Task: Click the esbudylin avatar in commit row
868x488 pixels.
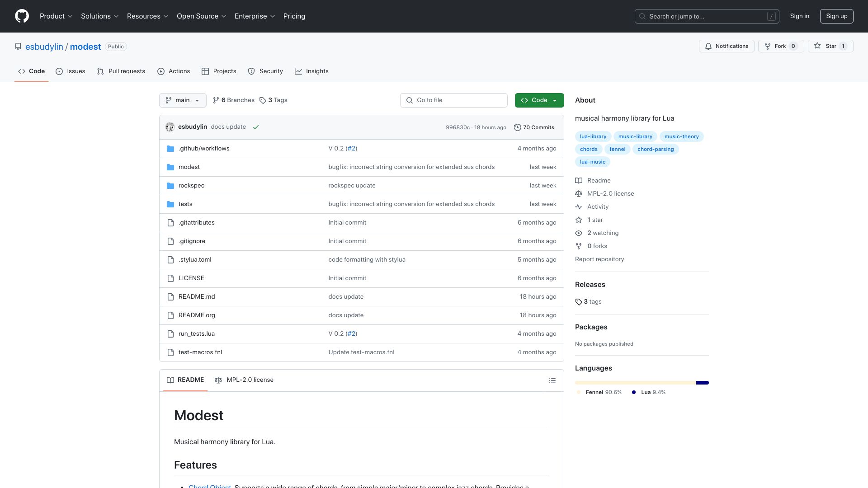Action: pos(170,127)
